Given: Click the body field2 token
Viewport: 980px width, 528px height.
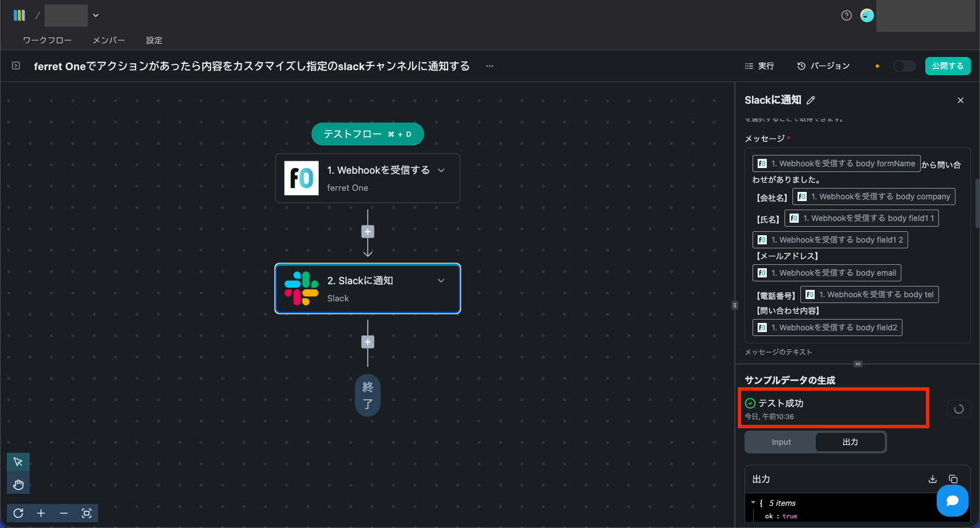Looking at the screenshot, I should [x=827, y=328].
